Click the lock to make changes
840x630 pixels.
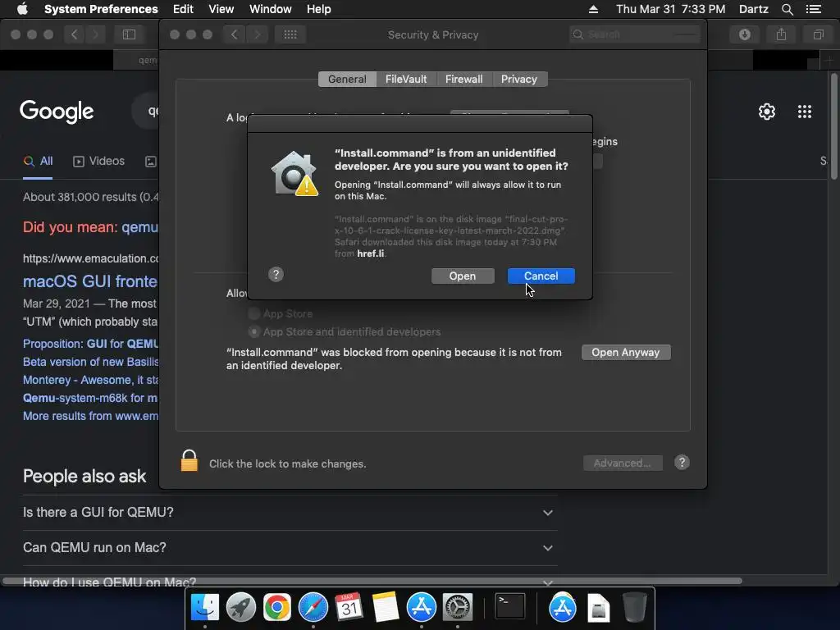(x=189, y=461)
